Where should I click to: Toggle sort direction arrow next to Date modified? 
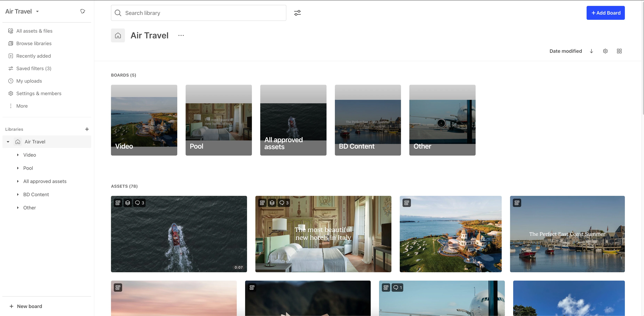(591, 51)
